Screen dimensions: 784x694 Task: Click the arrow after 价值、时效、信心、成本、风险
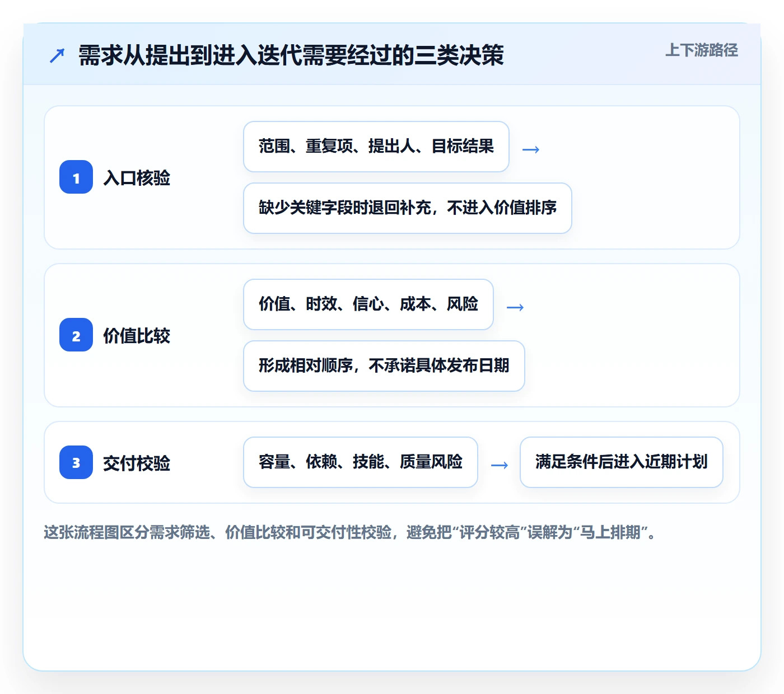coord(515,307)
